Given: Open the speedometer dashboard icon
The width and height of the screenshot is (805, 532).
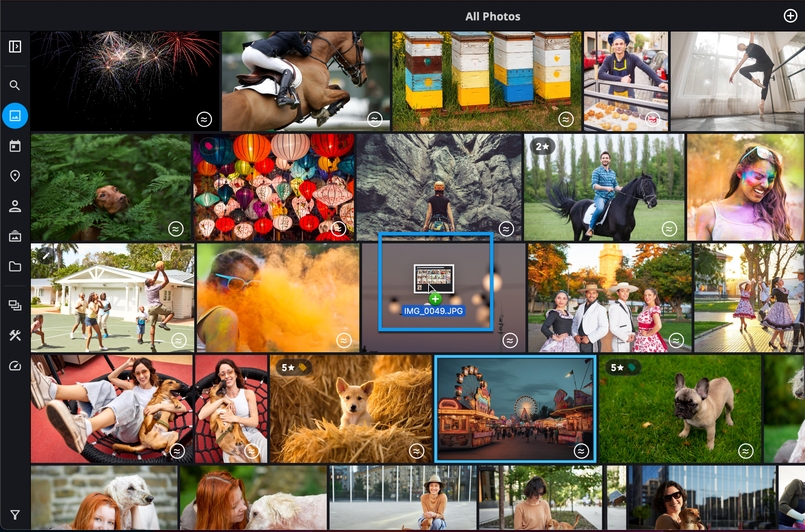Looking at the screenshot, I should tap(15, 366).
